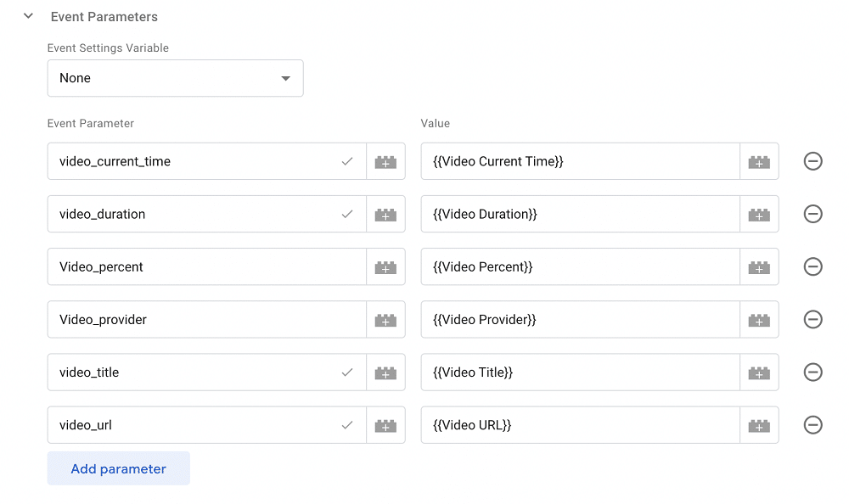Remove the video_current_time parameter row

pyautogui.click(x=812, y=161)
